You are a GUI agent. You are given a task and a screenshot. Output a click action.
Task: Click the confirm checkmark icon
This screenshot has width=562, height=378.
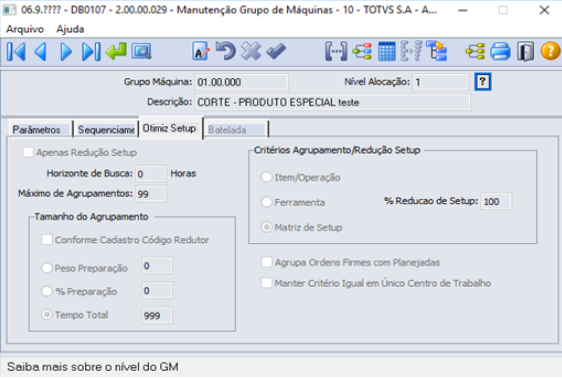click(x=276, y=51)
